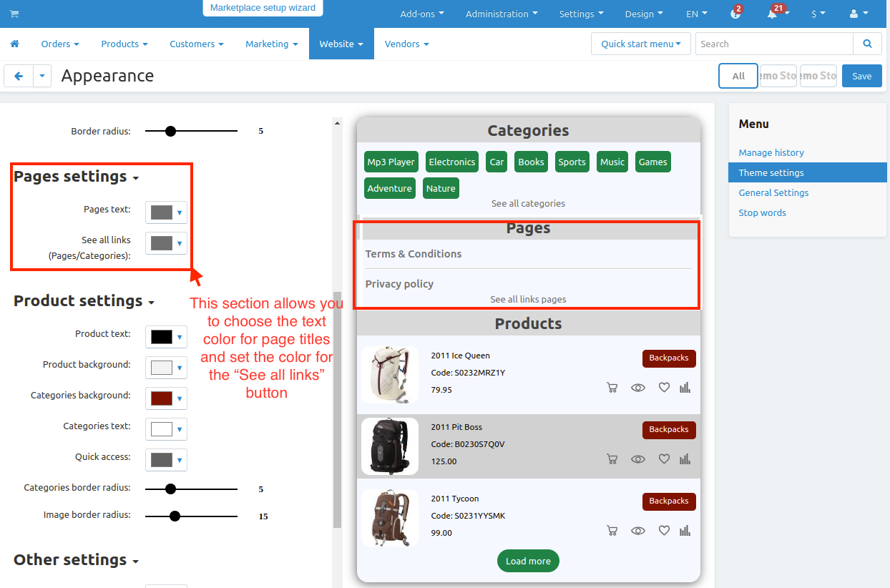
Task: Select General Settings in the Menu sidebar
Action: pyautogui.click(x=773, y=192)
